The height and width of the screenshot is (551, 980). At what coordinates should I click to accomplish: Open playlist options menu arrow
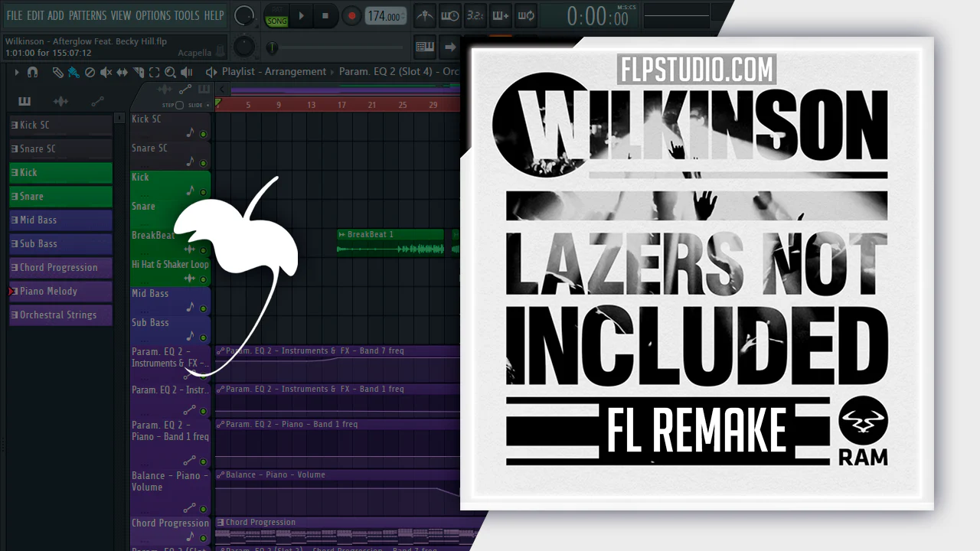[x=16, y=72]
